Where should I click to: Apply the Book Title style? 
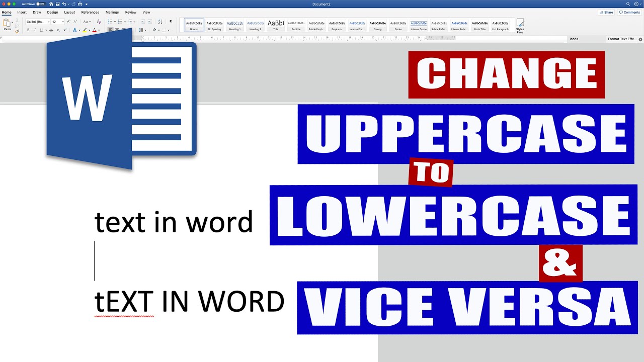480,25
